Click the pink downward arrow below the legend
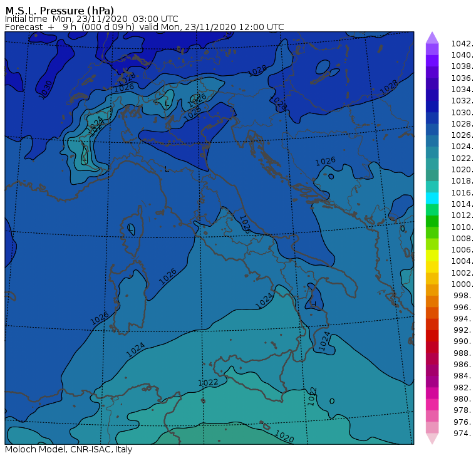Screen dimensions: 476x458 (x=432, y=439)
